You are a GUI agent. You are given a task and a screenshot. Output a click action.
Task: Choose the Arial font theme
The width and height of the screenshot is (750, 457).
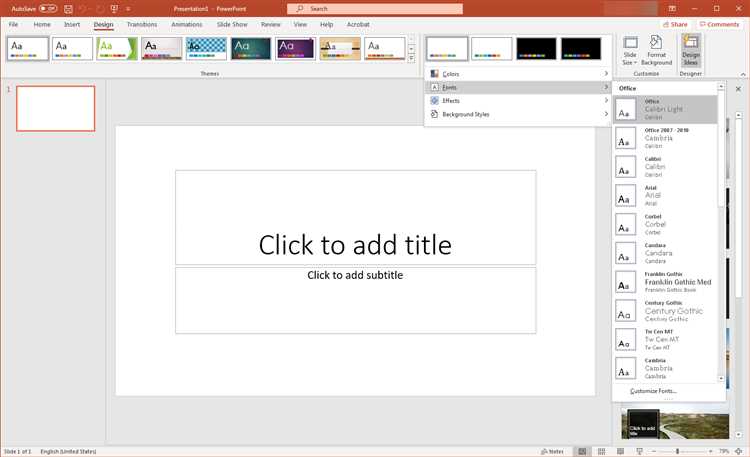tap(666, 195)
